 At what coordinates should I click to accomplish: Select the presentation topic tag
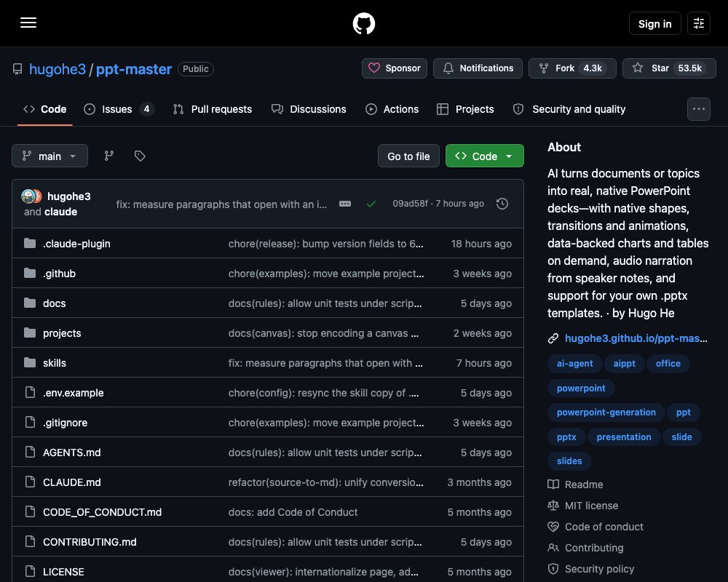[624, 436]
